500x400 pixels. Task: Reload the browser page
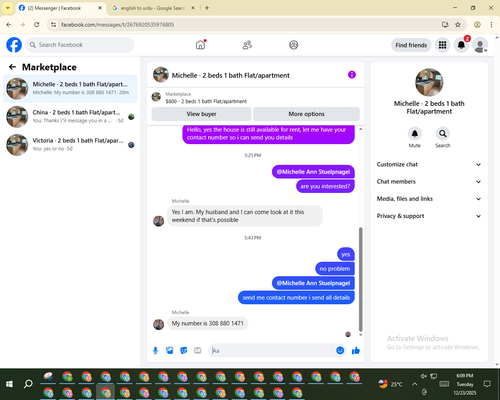point(37,24)
